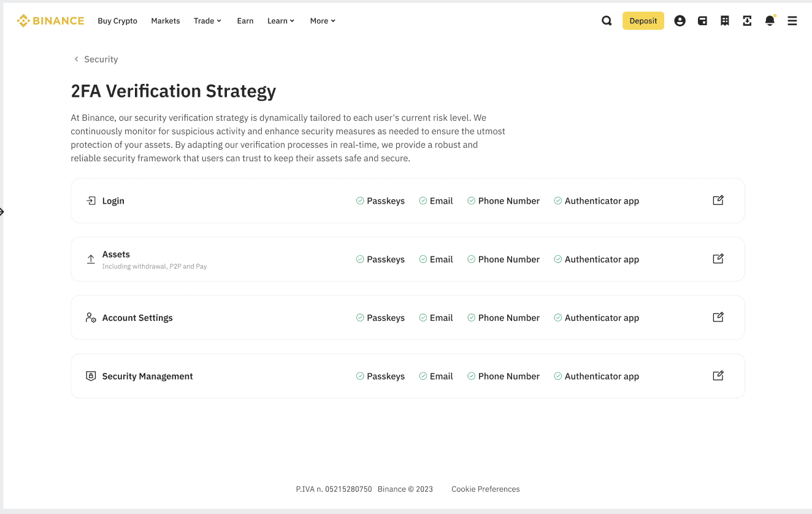Open Earn in the navigation
Viewport: 812px width, 514px height.
pyautogui.click(x=245, y=21)
